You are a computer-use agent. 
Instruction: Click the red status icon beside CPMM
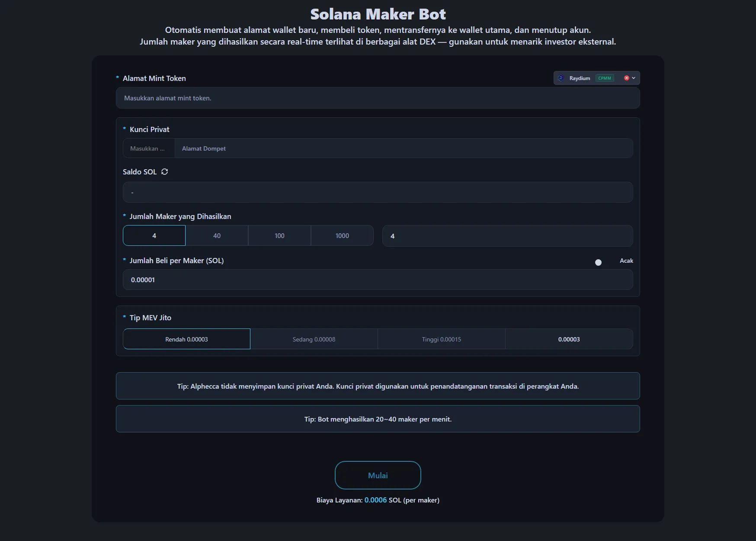point(626,78)
